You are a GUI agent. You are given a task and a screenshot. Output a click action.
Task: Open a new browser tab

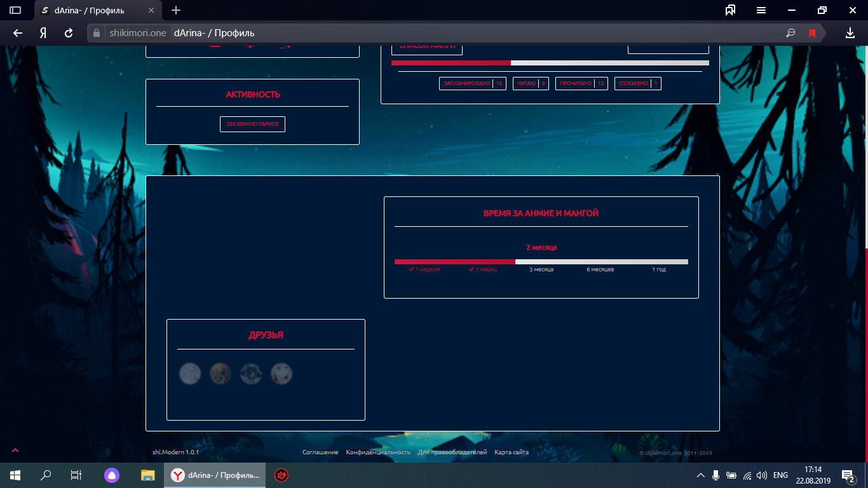click(176, 11)
